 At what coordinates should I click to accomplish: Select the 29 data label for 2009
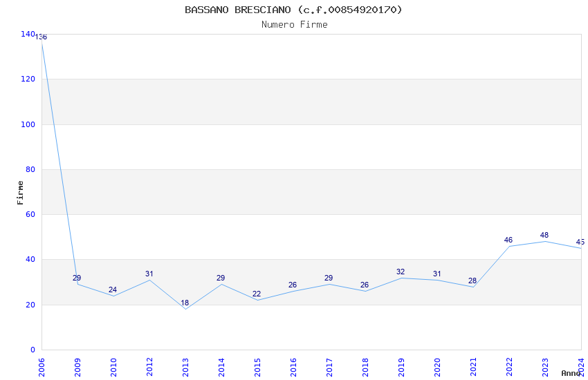coord(77,278)
